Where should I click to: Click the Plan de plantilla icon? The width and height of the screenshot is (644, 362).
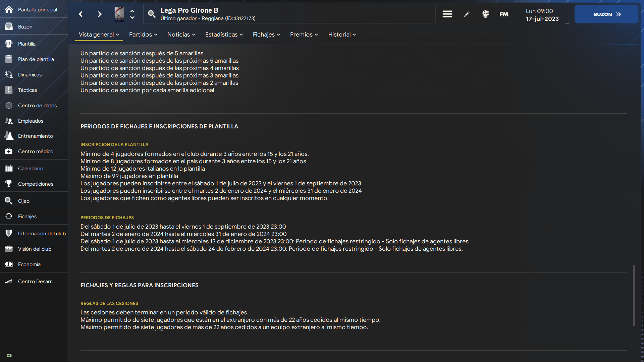pyautogui.click(x=9, y=59)
